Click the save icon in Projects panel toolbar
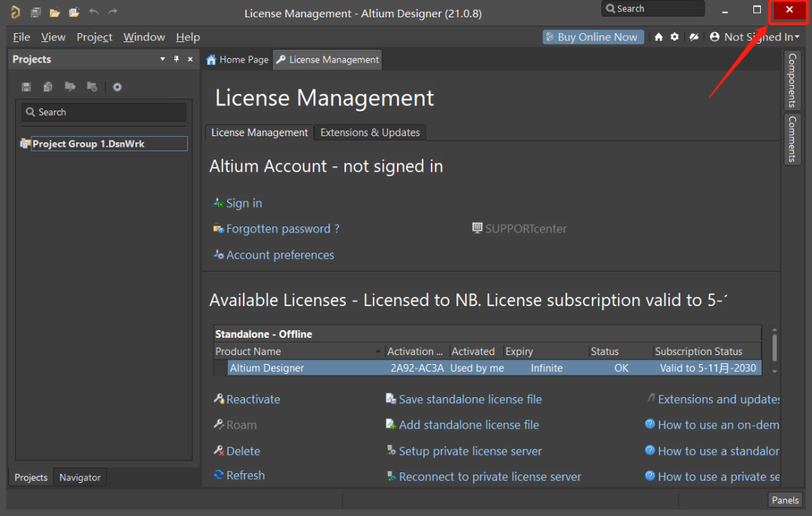Screen dimensions: 812x516 [x=26, y=87]
